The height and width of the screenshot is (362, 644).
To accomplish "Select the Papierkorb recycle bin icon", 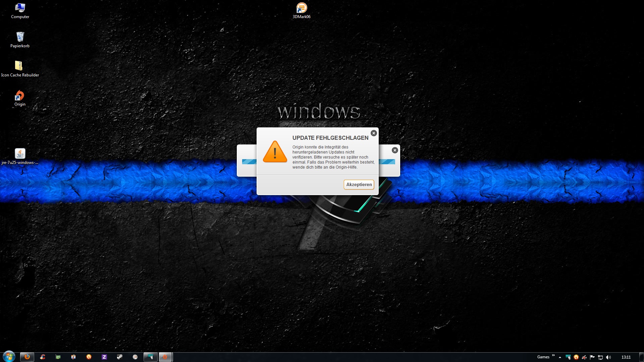I will (x=20, y=40).
